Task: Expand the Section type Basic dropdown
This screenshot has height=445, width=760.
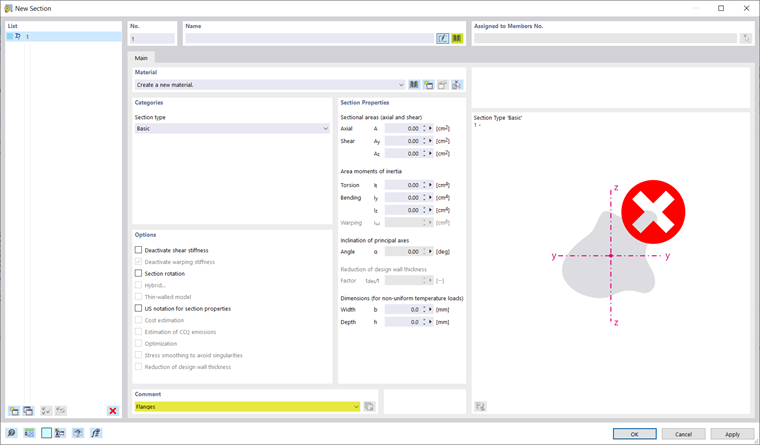Action: [232, 128]
